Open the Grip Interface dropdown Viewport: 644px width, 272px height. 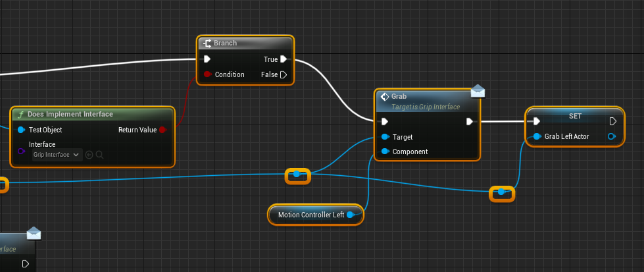click(57, 155)
